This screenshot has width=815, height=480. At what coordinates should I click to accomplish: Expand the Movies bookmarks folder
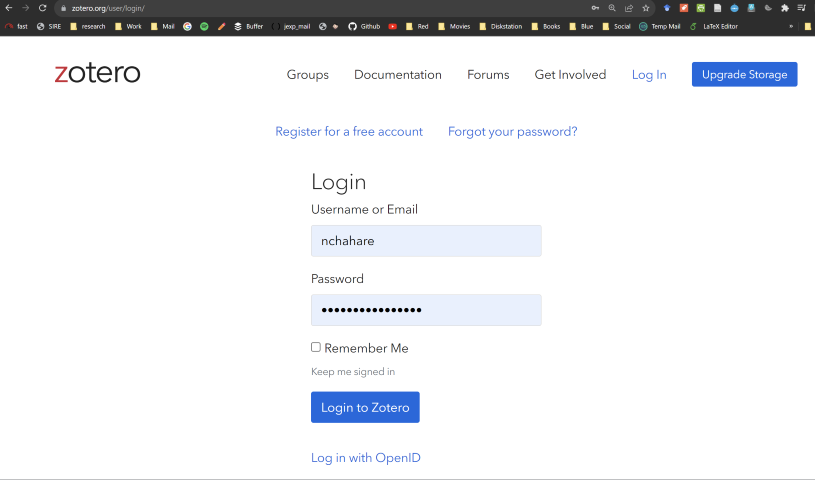pos(453,26)
